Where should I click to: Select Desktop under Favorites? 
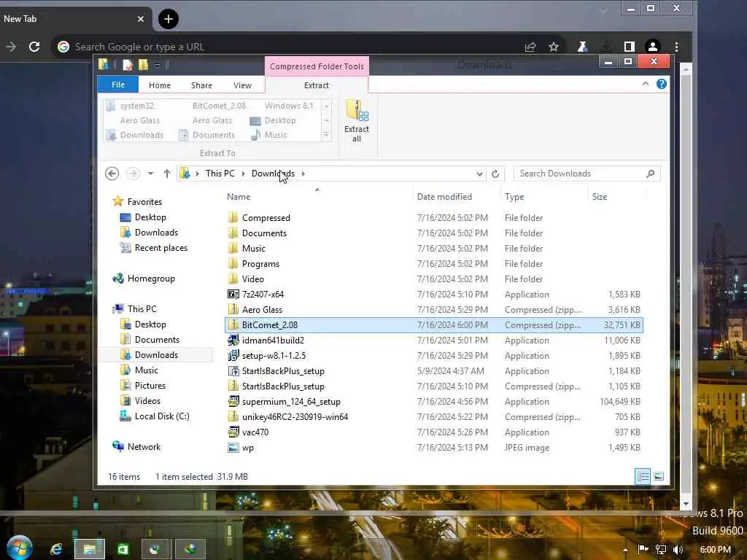[x=150, y=217]
